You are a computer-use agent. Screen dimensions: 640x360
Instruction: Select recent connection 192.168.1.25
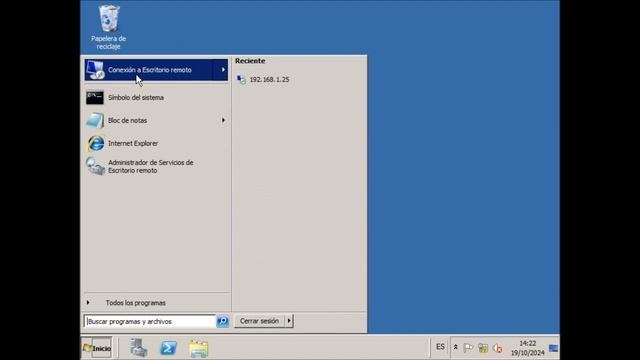(x=269, y=80)
